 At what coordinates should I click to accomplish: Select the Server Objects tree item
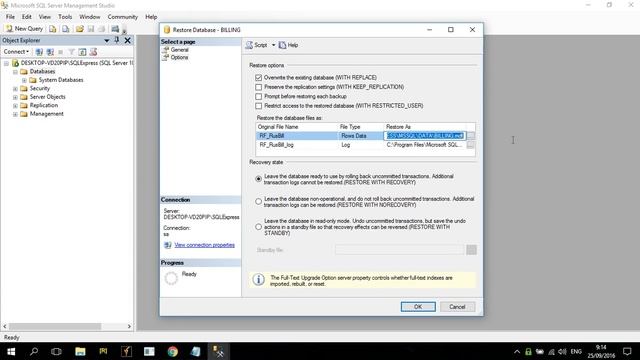pos(47,97)
